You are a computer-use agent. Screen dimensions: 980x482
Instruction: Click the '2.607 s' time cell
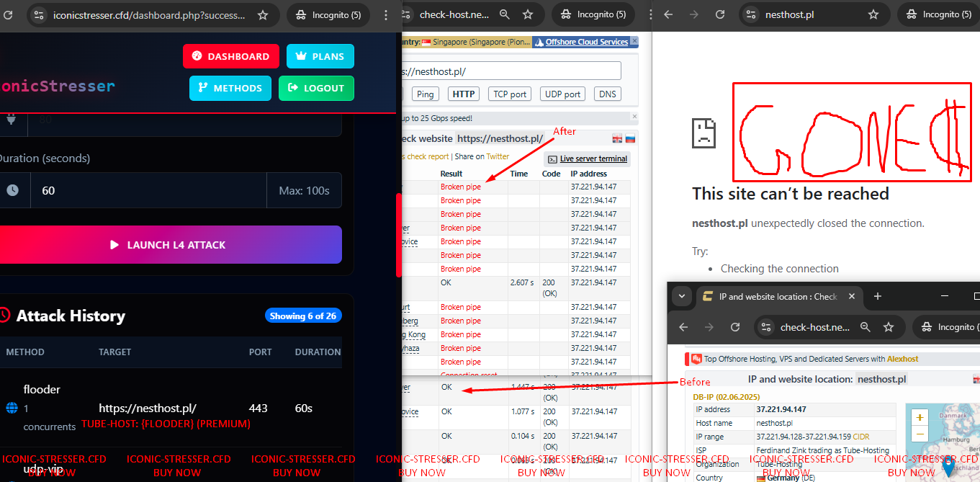pyautogui.click(x=523, y=282)
